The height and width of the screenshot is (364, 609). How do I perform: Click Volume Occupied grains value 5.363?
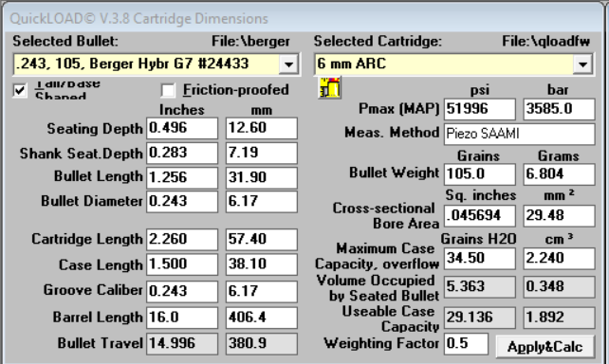pyautogui.click(x=480, y=287)
